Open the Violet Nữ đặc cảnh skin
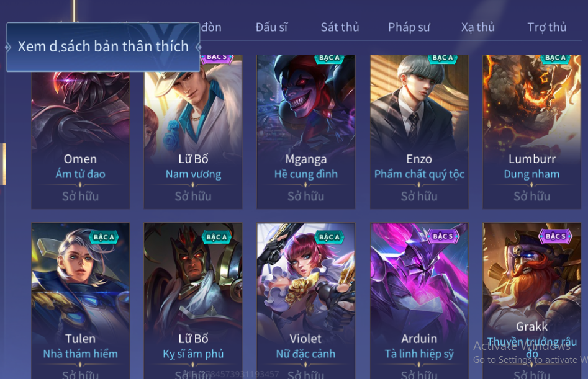This screenshot has width=588, height=379. (305, 301)
